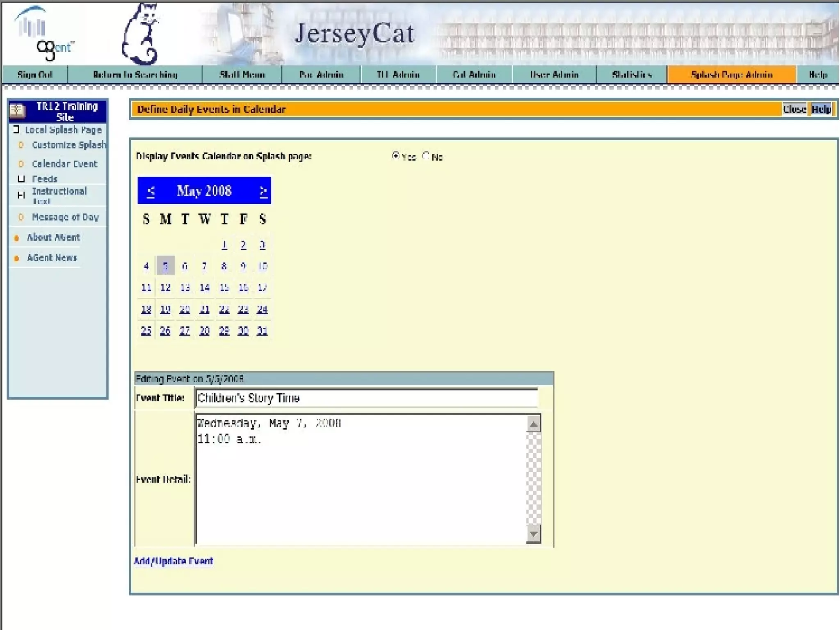Select Yes for display events calendar

pyautogui.click(x=395, y=156)
